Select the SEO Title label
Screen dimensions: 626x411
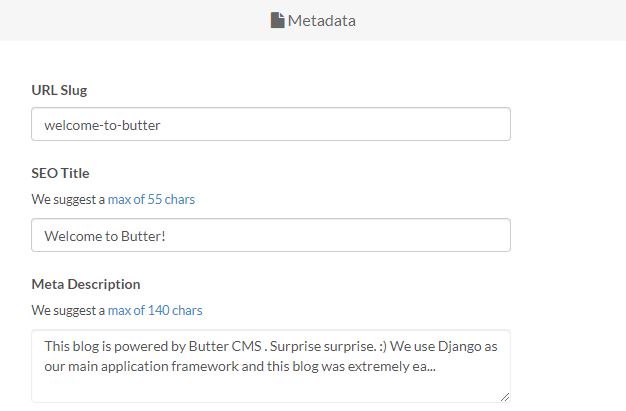60,173
